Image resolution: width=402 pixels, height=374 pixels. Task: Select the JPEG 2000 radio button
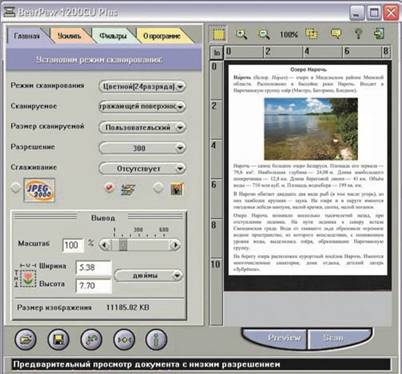click(16, 188)
